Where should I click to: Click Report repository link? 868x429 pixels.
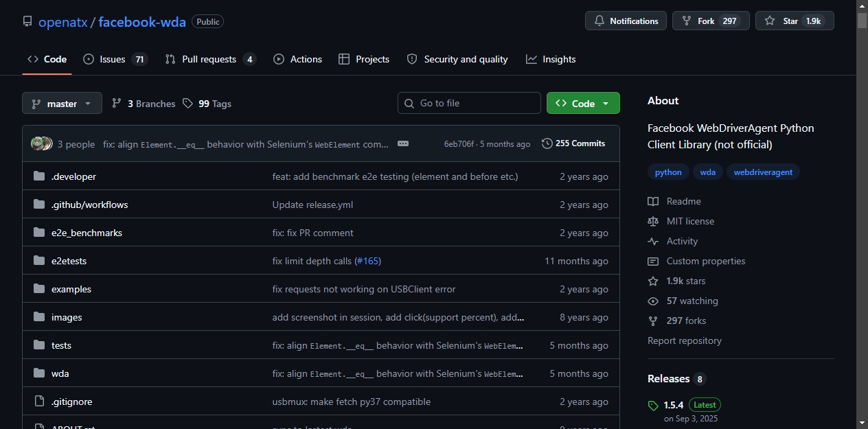[685, 340]
